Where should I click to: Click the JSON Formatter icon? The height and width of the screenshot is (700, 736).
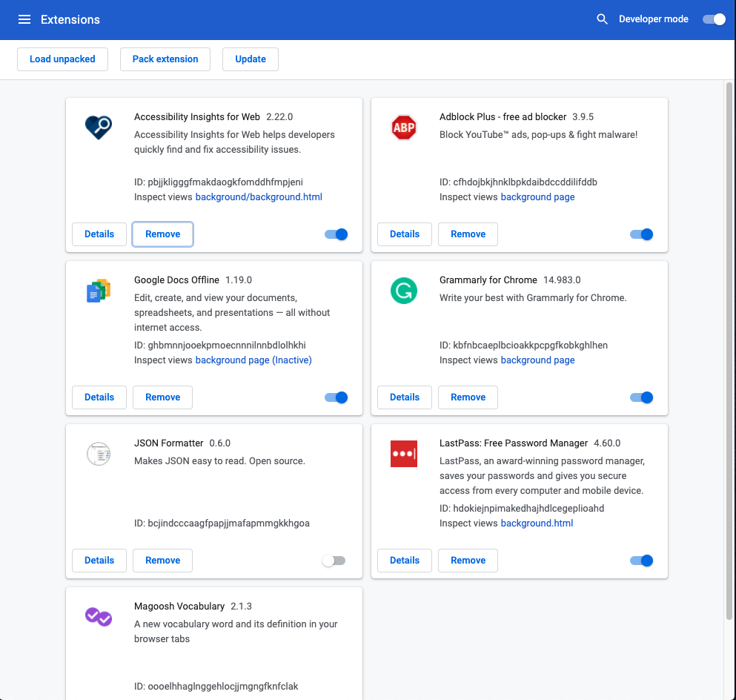(x=99, y=454)
